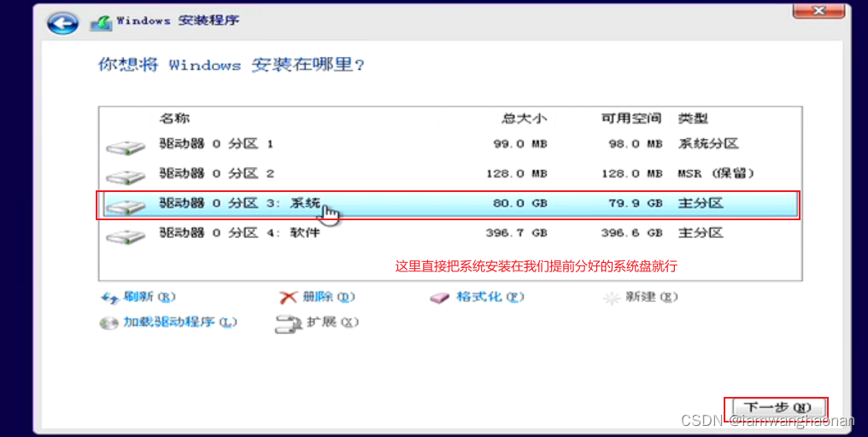
Task: Select row 驱动器 0 分区 2
Action: point(450,174)
